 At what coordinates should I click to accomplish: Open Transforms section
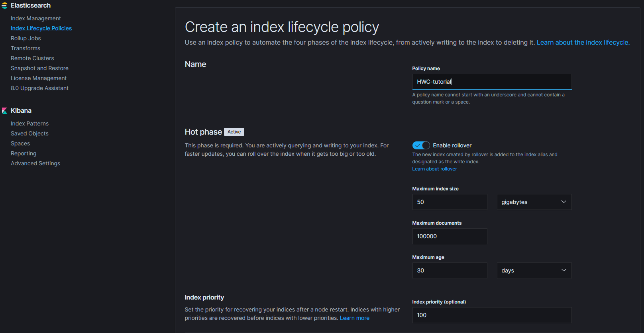[x=25, y=48]
